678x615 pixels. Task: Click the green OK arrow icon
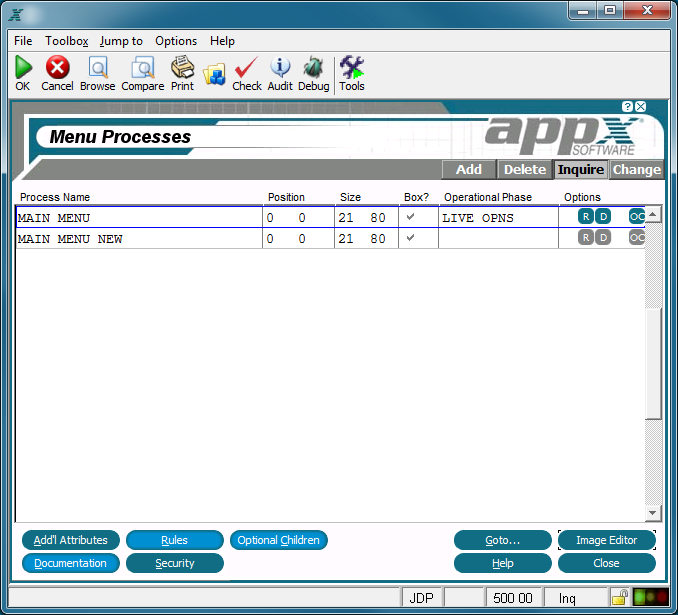click(23, 67)
